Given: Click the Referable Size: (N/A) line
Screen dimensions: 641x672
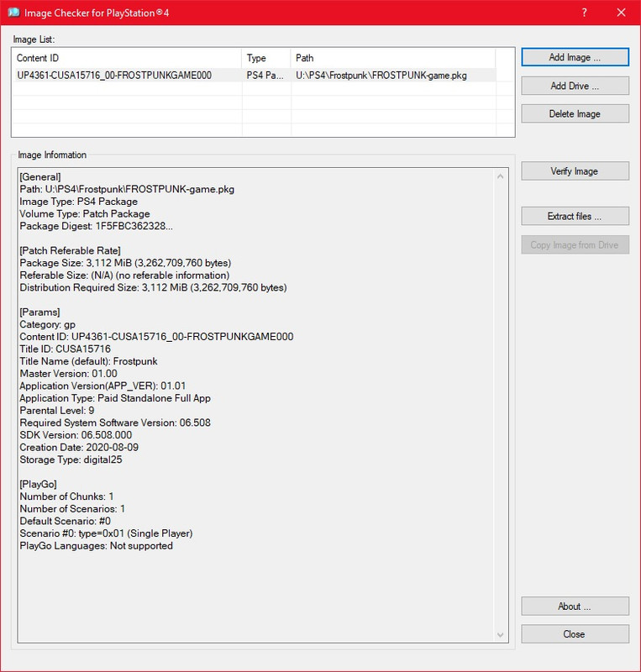Looking at the screenshot, I should point(124,276).
